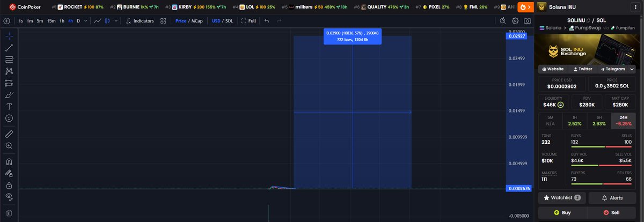Switch to line chart style

pos(98,21)
